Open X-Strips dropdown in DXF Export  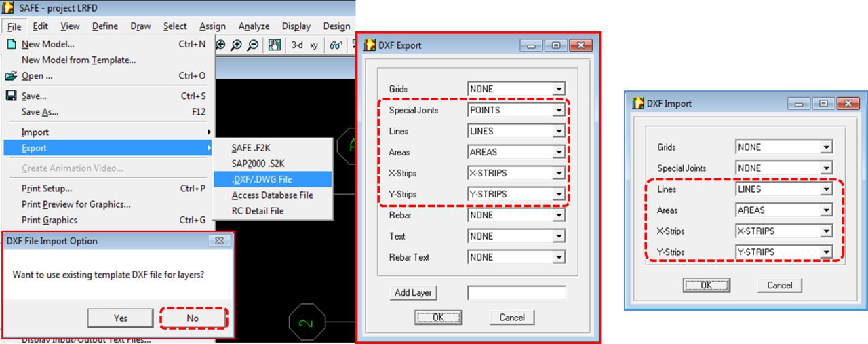click(559, 173)
